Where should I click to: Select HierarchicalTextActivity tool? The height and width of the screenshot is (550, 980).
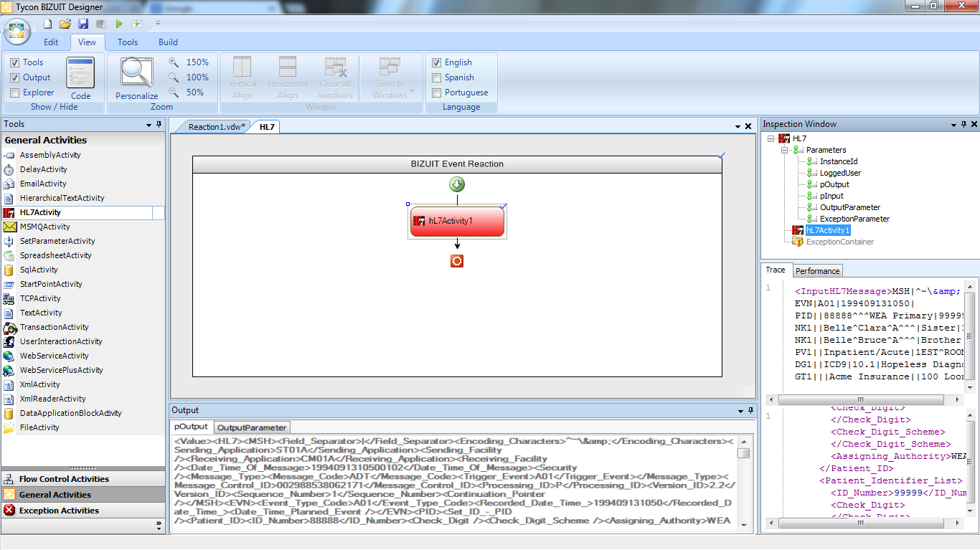point(62,198)
